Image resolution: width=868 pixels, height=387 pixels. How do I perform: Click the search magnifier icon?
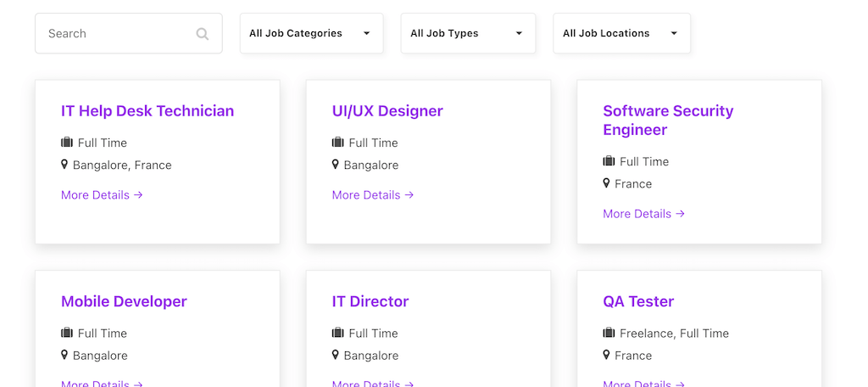[203, 34]
